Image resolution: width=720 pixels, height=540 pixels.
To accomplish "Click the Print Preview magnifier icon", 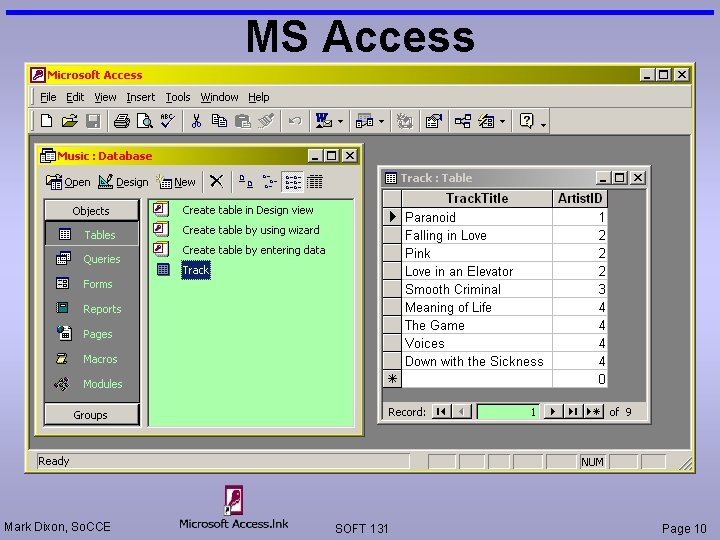I will point(145,121).
